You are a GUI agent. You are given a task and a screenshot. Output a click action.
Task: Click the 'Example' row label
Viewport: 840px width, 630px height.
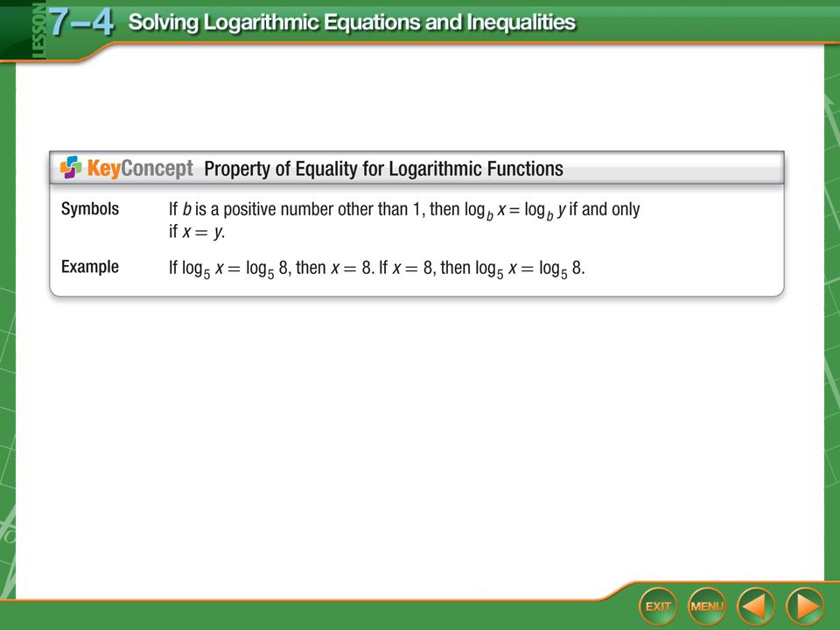(90, 267)
